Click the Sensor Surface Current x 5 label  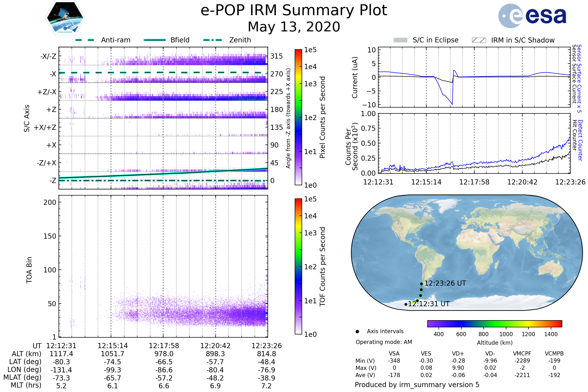coord(579,78)
